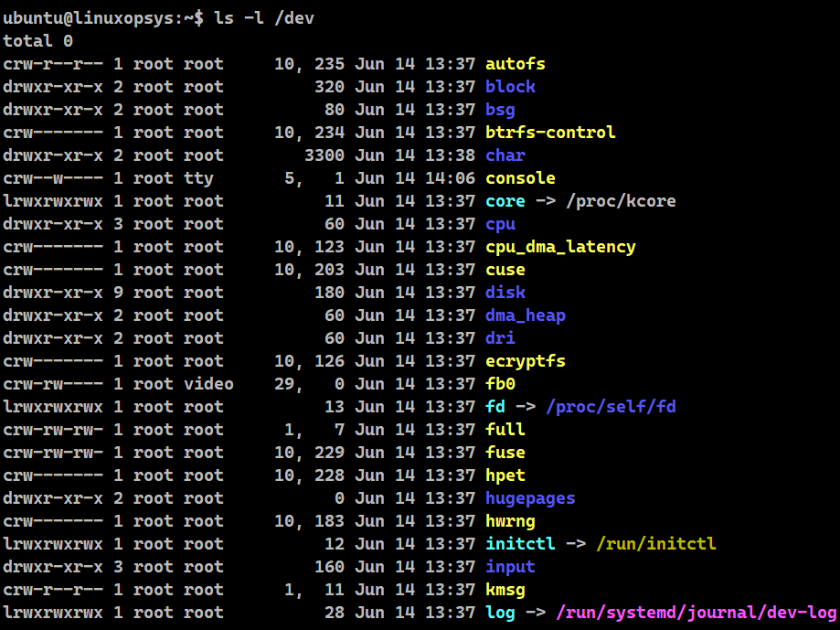Click the /run/systemd/journal/dev-log symlink target

pyautogui.click(x=696, y=612)
